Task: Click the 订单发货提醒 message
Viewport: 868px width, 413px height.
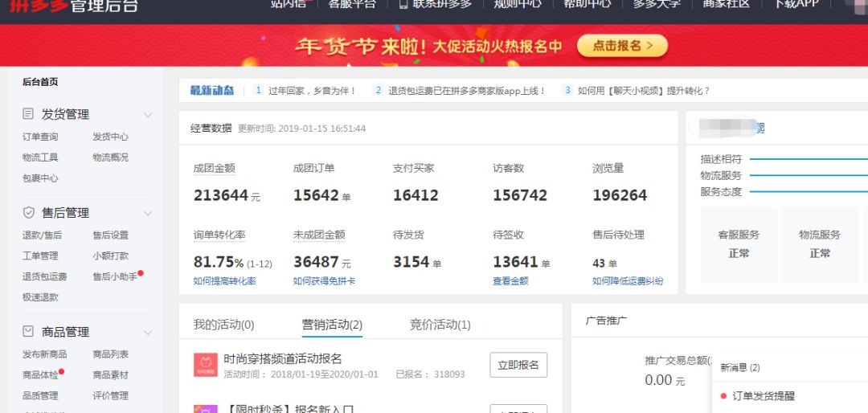Action: point(764,396)
